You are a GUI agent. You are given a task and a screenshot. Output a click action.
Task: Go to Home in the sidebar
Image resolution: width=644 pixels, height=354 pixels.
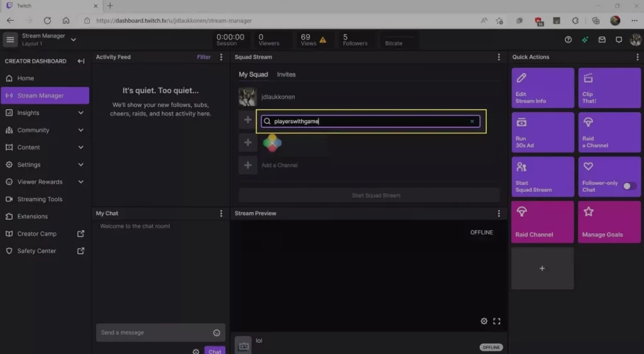point(45,78)
